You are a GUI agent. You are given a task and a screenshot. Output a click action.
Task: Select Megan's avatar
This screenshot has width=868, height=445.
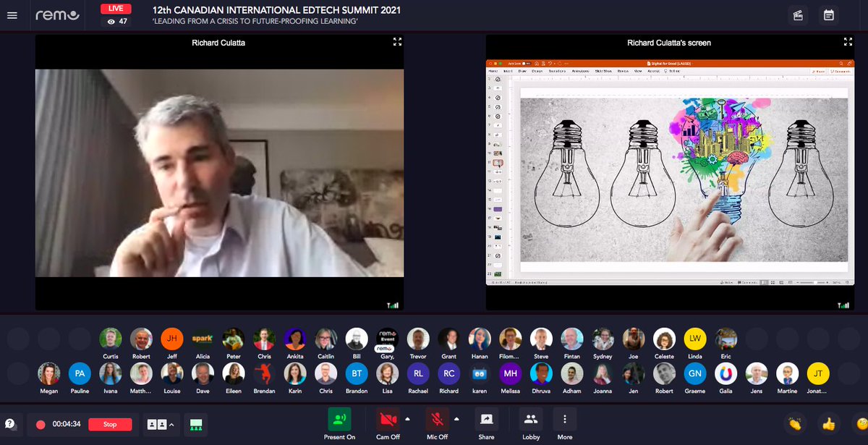click(49, 373)
